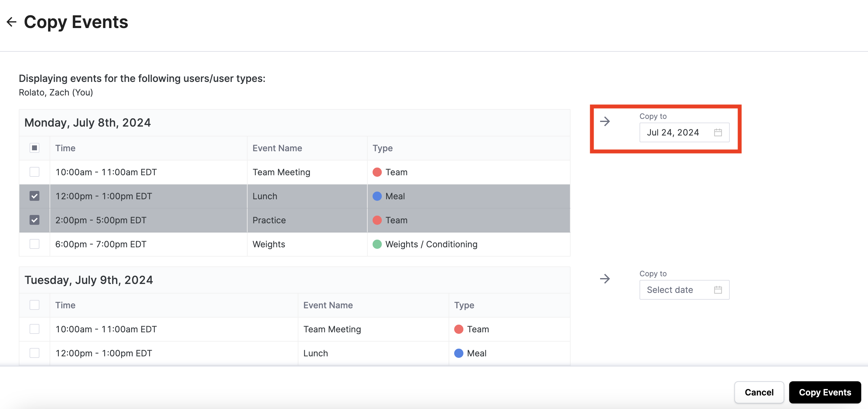Screen dimensions: 868x409
Task: Click the red dot for Tuesday's Team Meeting
Action: point(458,329)
